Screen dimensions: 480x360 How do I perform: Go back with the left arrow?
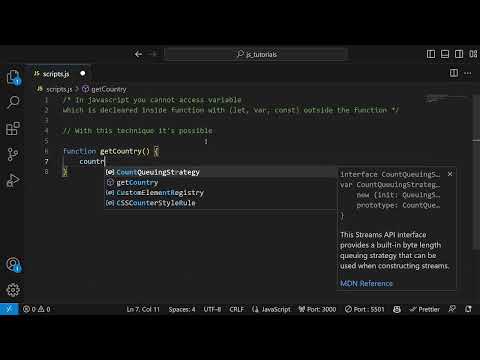138,54
